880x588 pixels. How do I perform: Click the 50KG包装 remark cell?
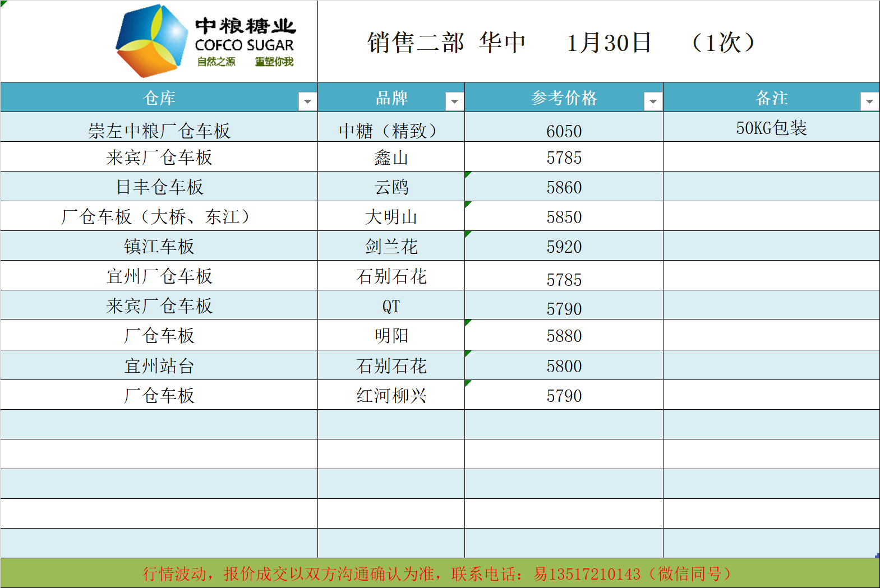771,128
